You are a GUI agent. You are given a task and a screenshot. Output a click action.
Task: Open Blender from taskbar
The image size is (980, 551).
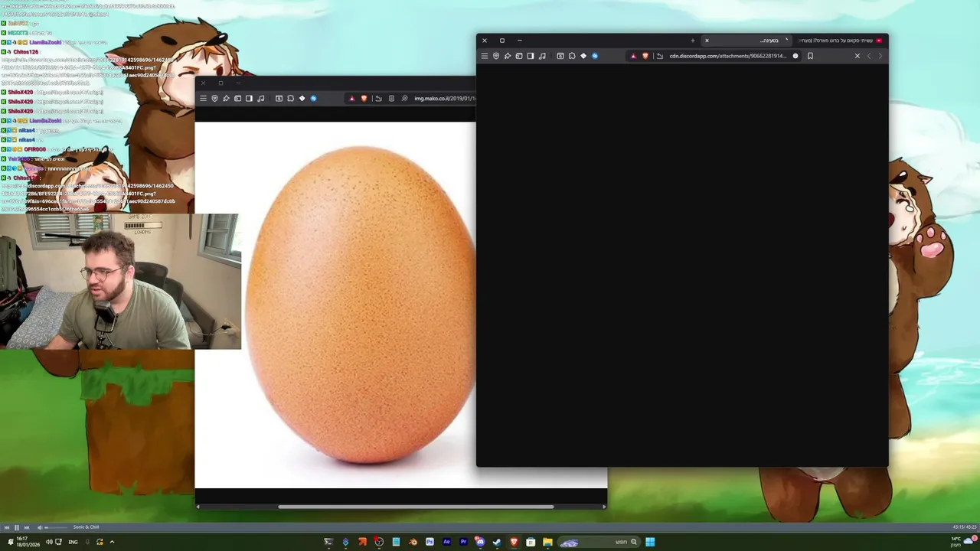point(413,542)
